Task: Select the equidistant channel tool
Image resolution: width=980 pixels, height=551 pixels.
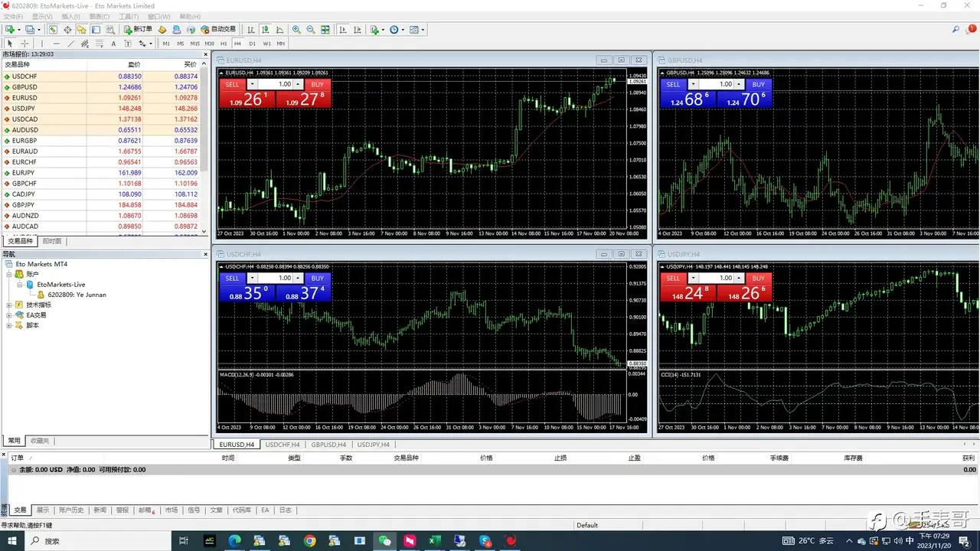Action: point(84,44)
